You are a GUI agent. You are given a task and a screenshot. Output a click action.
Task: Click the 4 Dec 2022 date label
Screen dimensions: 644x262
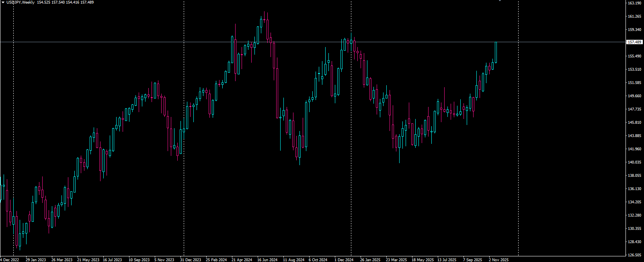(10, 260)
